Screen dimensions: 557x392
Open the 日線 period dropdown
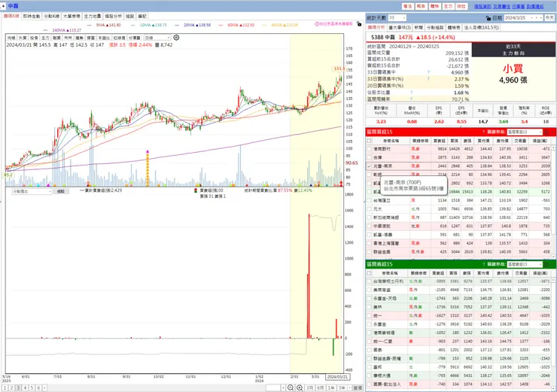(157, 38)
